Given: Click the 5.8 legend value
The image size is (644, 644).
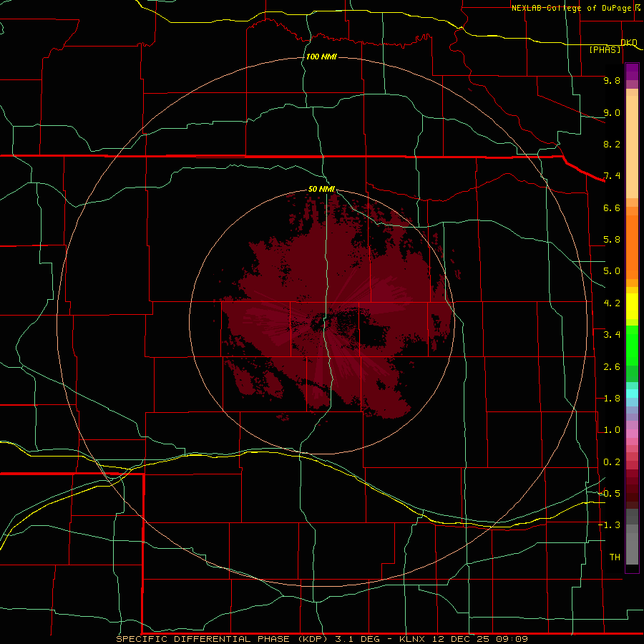Looking at the screenshot, I should coord(612,240).
